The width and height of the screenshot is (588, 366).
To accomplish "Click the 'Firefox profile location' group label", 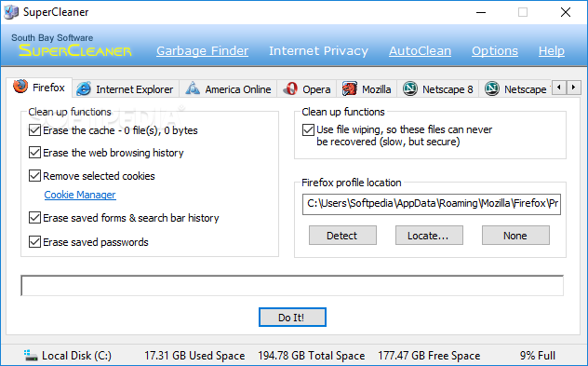I will pyautogui.click(x=352, y=183).
